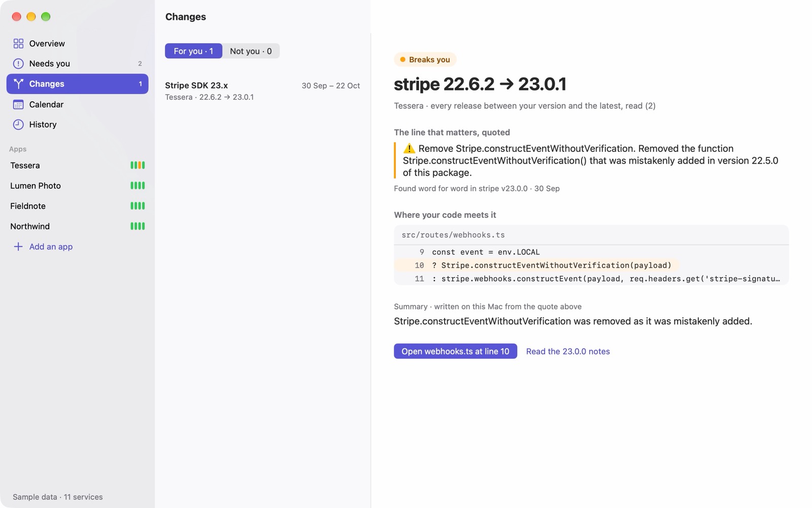The height and width of the screenshot is (508, 812).
Task: Follow the Read the 23.0.0 notes link
Action: click(568, 351)
